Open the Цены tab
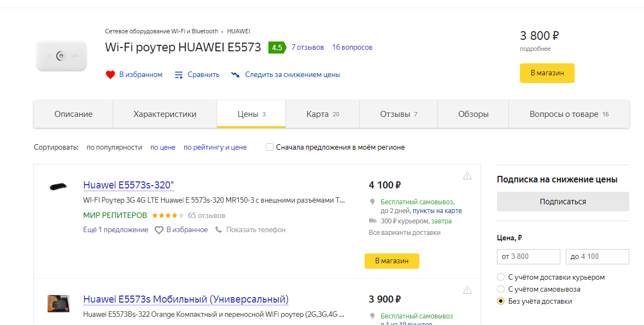 [251, 114]
